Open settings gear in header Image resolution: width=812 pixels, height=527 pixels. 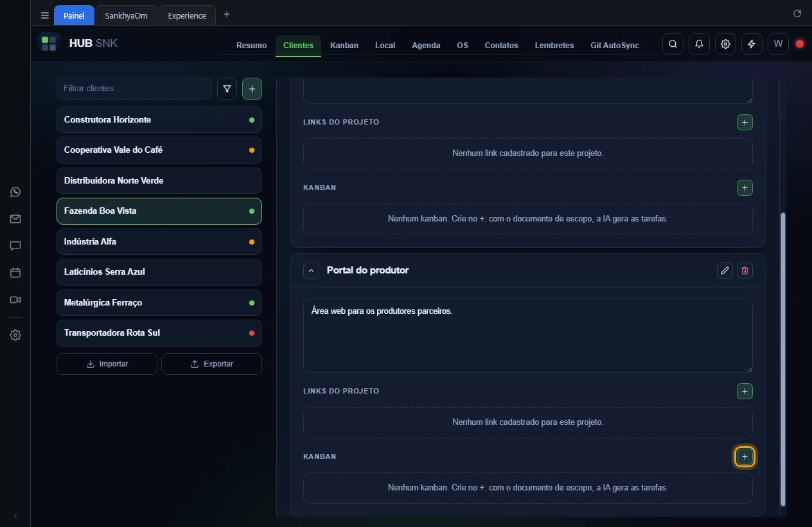tap(725, 44)
